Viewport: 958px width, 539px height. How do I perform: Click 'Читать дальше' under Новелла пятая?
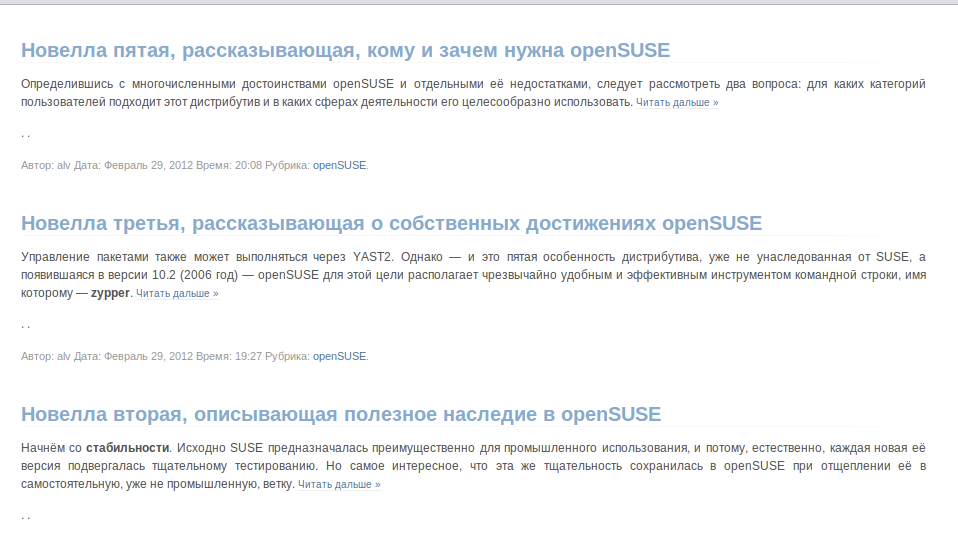(677, 103)
